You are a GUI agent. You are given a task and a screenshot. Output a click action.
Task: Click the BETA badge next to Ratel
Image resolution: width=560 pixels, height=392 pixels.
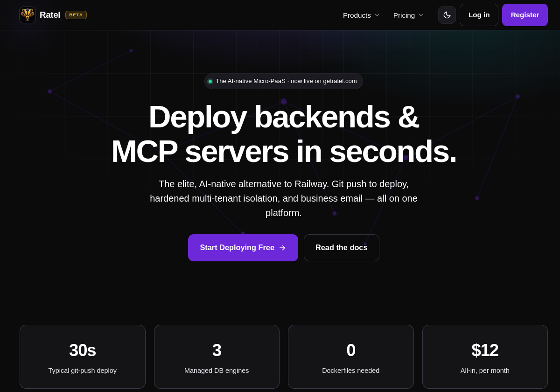tap(76, 15)
